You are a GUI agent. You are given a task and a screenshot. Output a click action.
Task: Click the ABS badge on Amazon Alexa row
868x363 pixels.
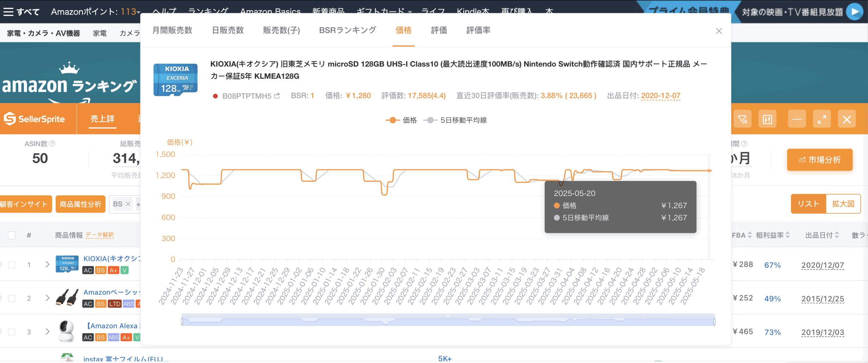pos(114,337)
